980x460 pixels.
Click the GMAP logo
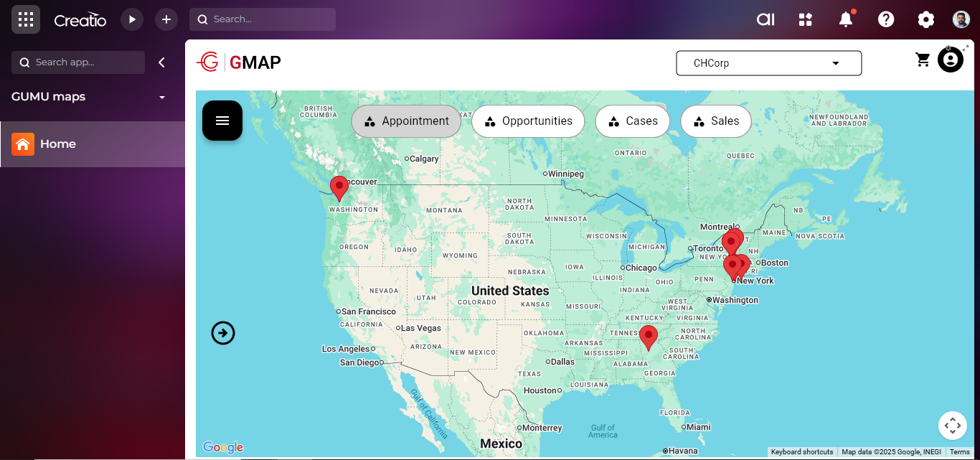239,62
